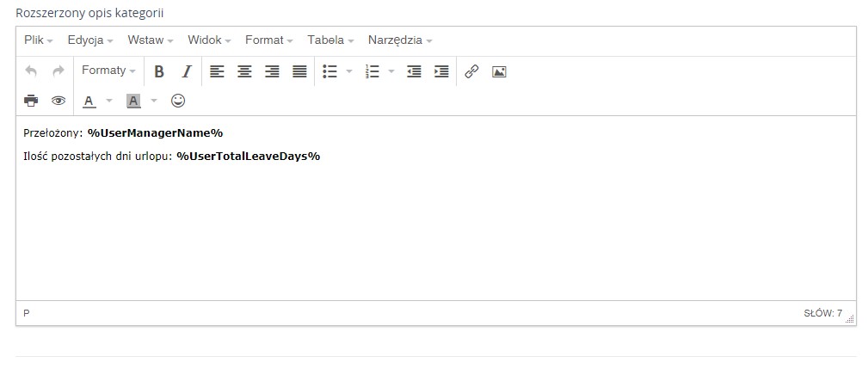Screen dimensions: 868x369
Task: Insert an image using picture icon
Action: (x=499, y=71)
